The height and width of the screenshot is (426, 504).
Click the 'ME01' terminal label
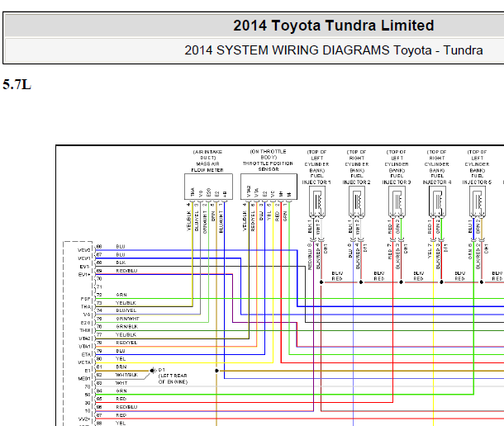point(85,379)
